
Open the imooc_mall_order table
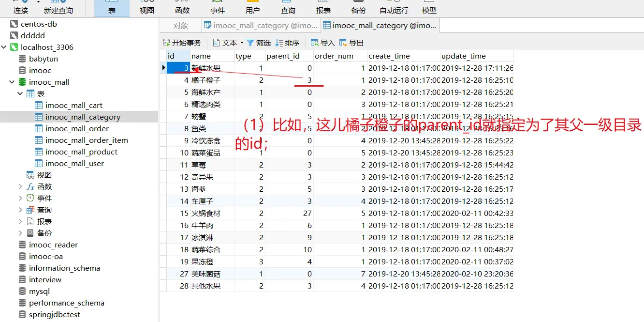(x=77, y=128)
